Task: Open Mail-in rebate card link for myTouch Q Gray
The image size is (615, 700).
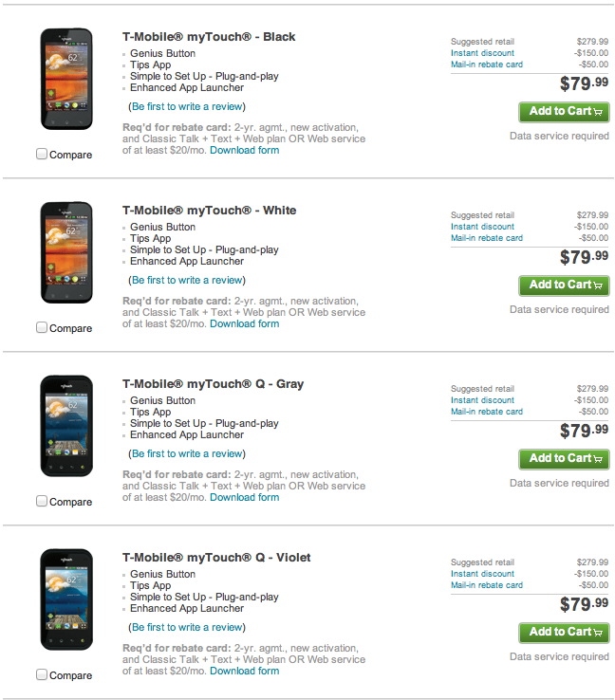Action: (486, 412)
